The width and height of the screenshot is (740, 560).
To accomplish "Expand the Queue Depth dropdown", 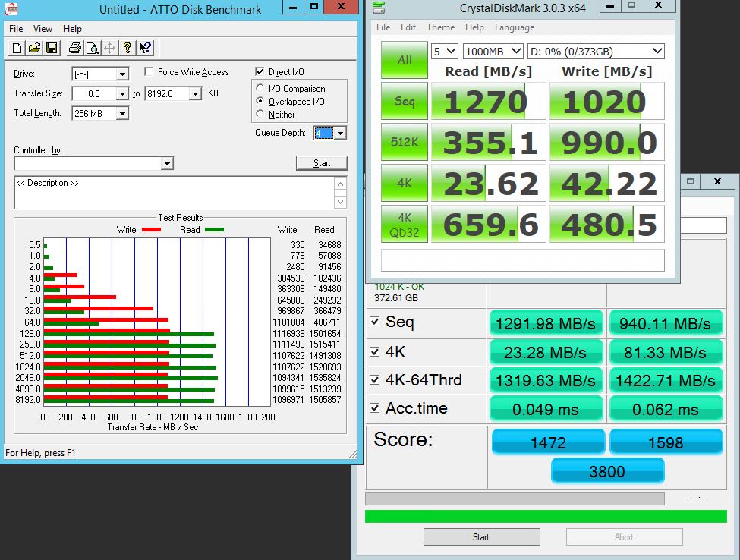I will 340,133.
